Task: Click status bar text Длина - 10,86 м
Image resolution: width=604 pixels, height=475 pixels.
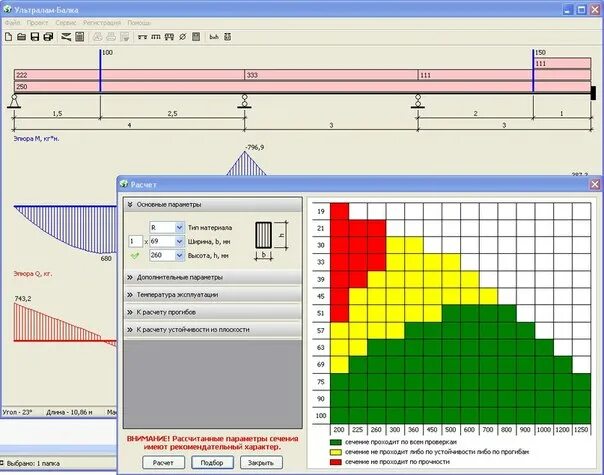Action: (69, 412)
